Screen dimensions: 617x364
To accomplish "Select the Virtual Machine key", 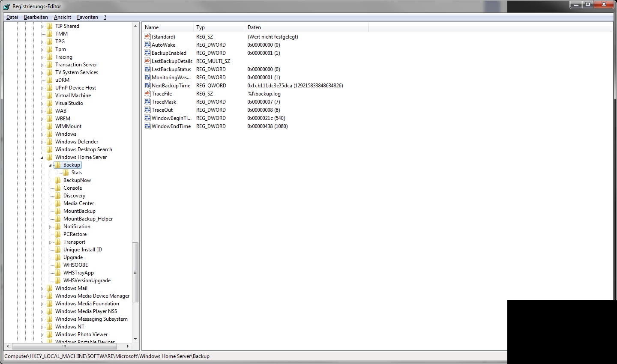I will click(x=73, y=95).
